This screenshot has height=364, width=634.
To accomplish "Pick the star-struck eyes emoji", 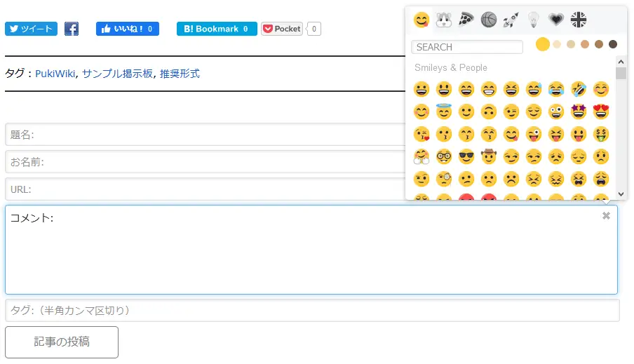I will click(579, 112).
